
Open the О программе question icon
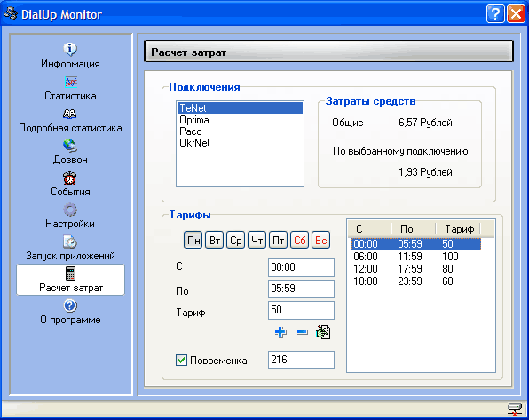[70, 305]
